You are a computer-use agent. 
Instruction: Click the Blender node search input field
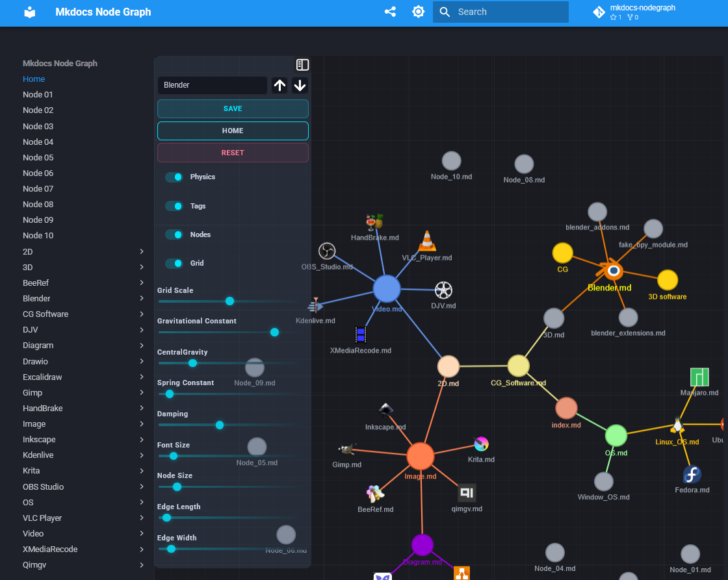click(x=213, y=85)
